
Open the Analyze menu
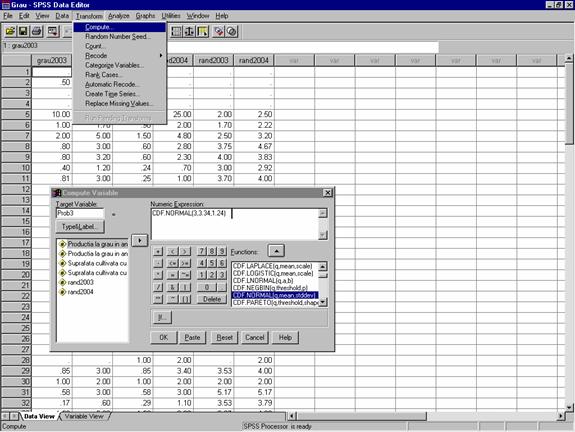click(x=118, y=16)
